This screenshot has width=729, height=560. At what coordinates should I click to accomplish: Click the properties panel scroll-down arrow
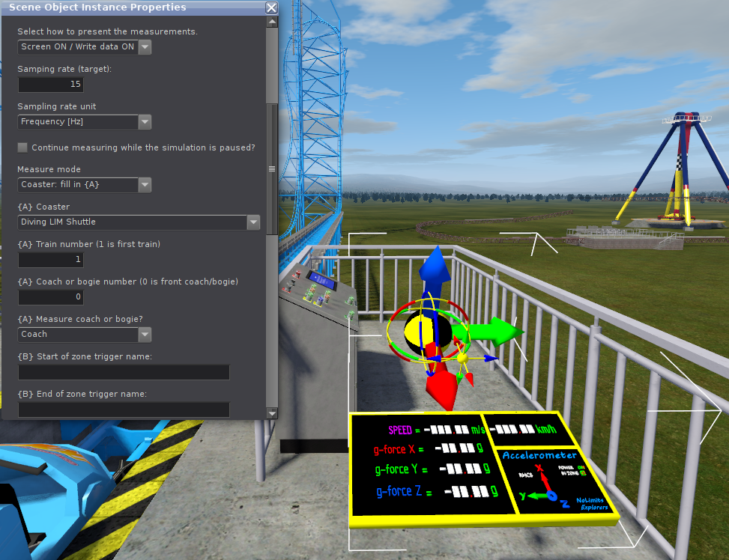(272, 413)
